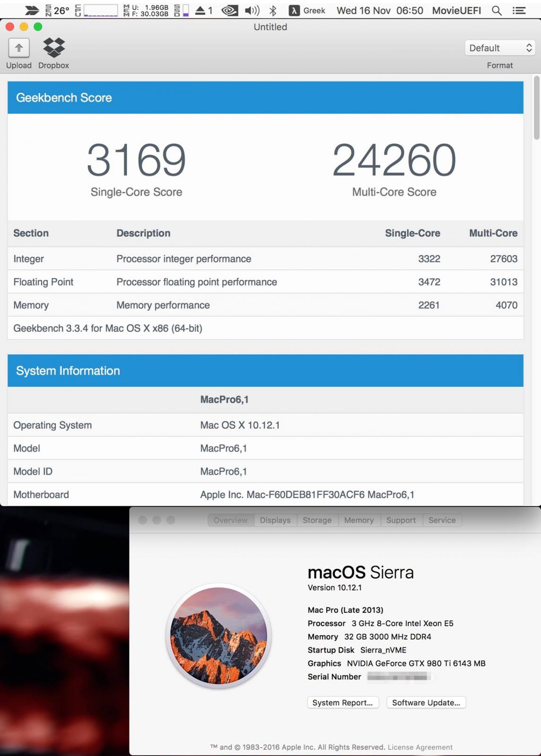Click the Integer section row label
The width and height of the screenshot is (541, 756).
point(28,259)
